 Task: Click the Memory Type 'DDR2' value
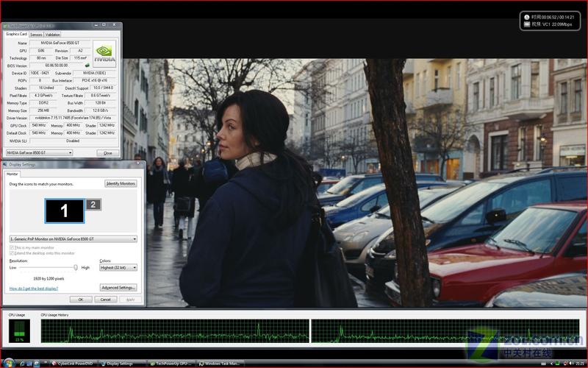point(43,103)
